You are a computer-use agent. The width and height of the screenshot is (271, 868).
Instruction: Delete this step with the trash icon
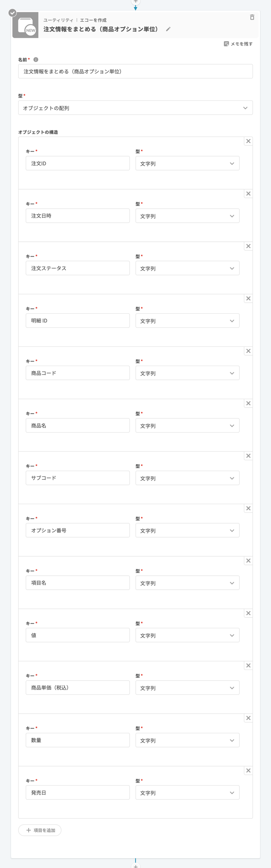click(x=252, y=17)
